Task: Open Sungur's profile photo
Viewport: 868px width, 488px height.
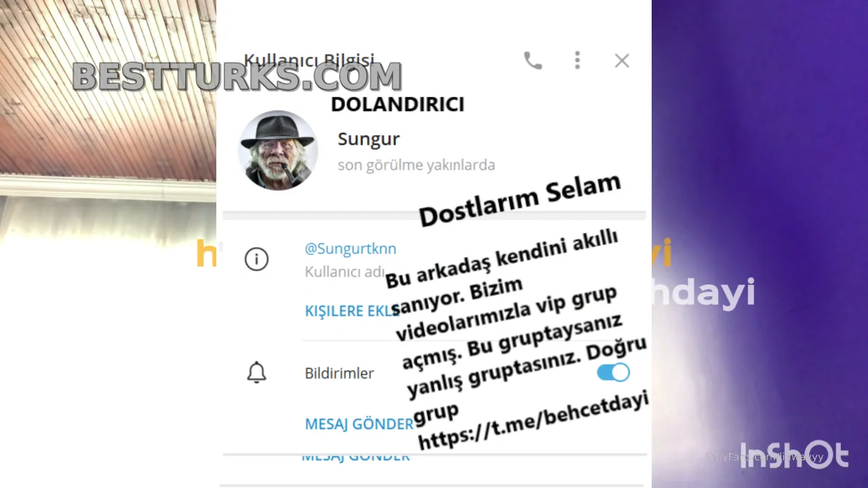Action: click(x=278, y=150)
